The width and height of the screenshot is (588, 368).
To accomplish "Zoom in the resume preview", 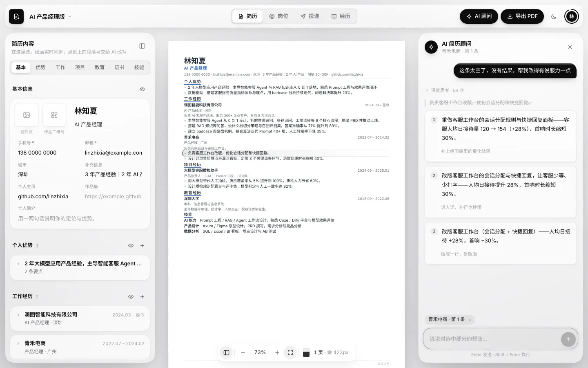I will (277, 352).
